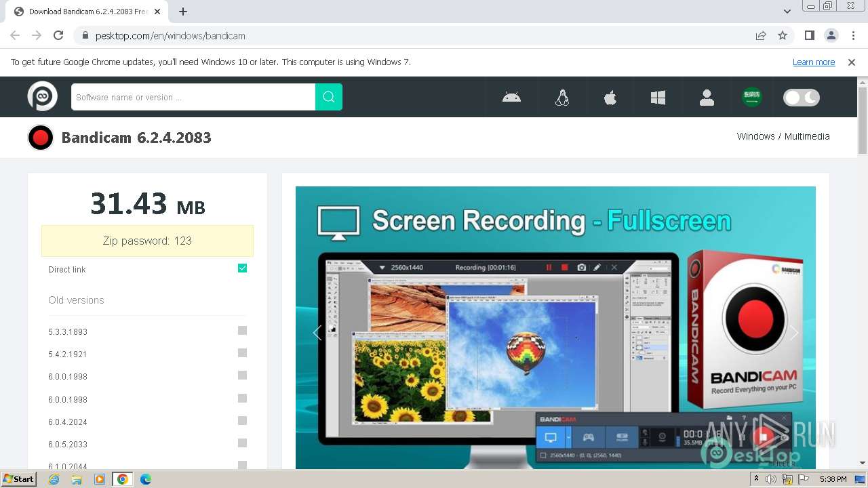This screenshot has height=488, width=868.
Task: Open Multimedia breadcrumb link
Action: 807,136
